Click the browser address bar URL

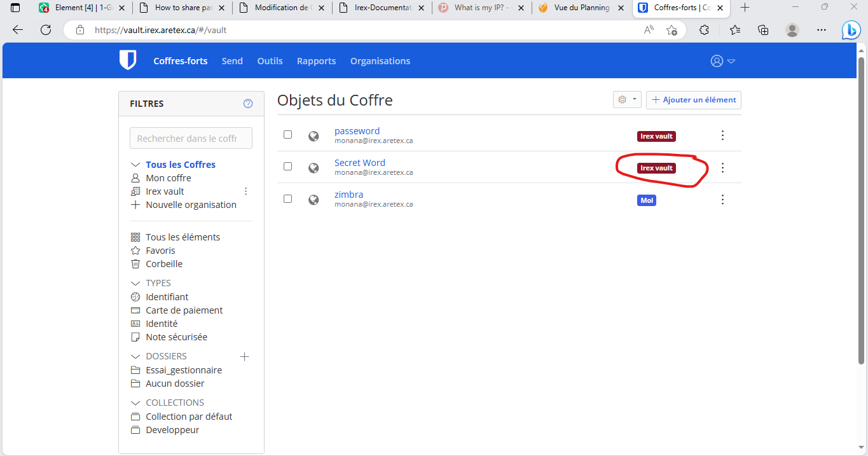click(x=161, y=30)
